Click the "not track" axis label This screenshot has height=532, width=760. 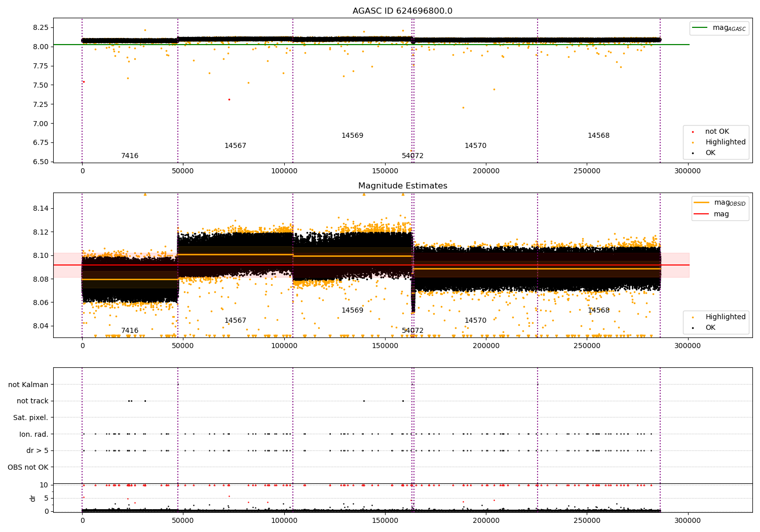coord(32,401)
